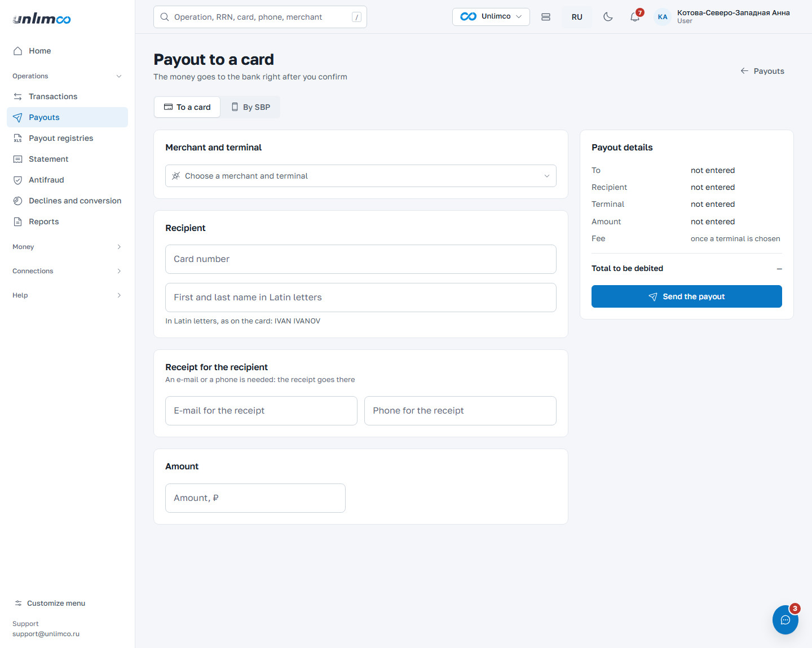
Task: Focus the Phone for the receipt field
Action: click(460, 411)
